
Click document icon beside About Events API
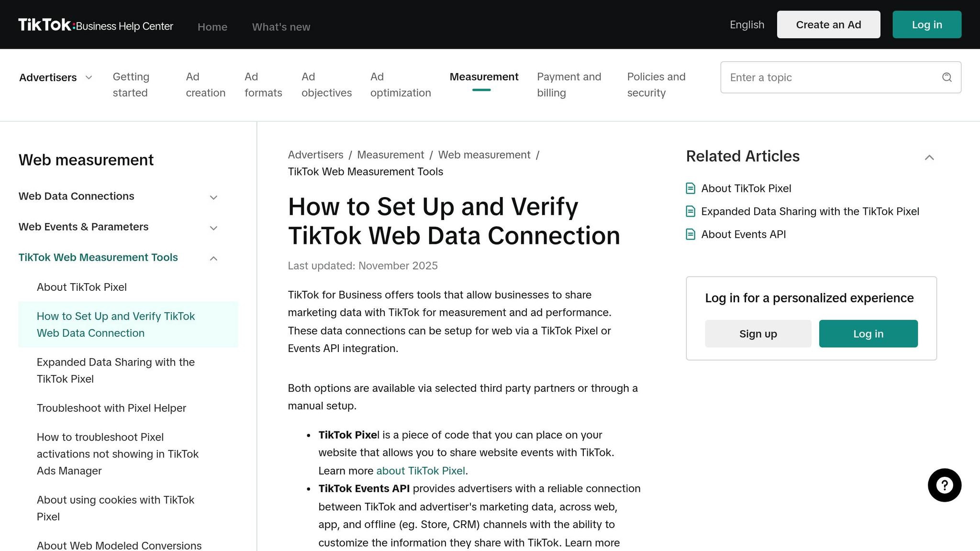(x=690, y=234)
